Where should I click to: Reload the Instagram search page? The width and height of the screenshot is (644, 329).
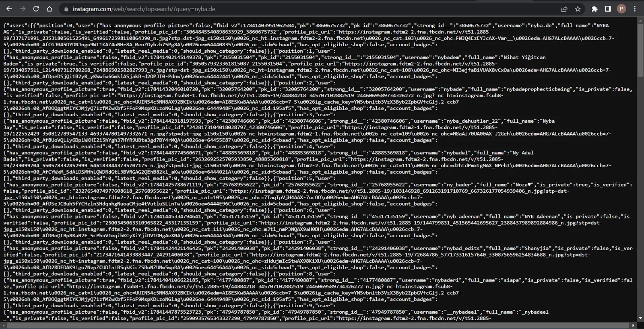(x=36, y=9)
